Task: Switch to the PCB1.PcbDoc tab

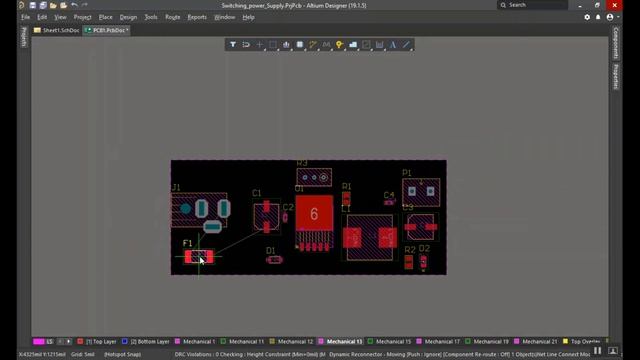Action: pyautogui.click(x=107, y=30)
